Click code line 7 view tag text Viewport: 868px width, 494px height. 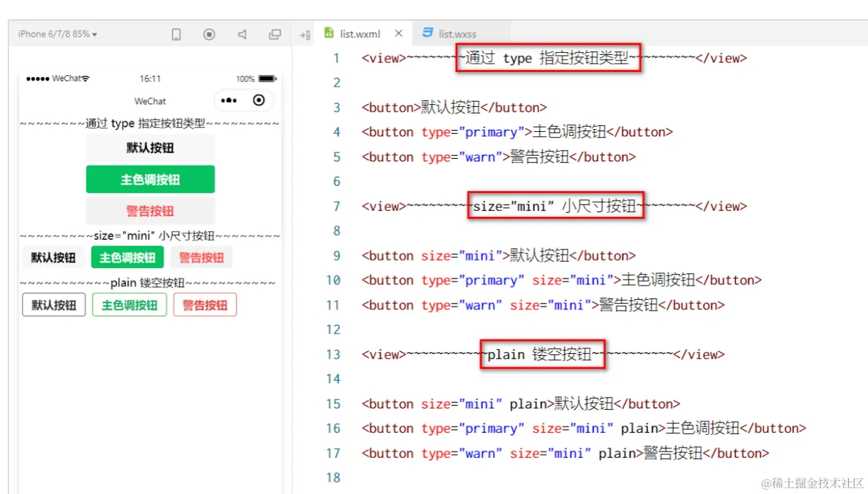(554, 206)
